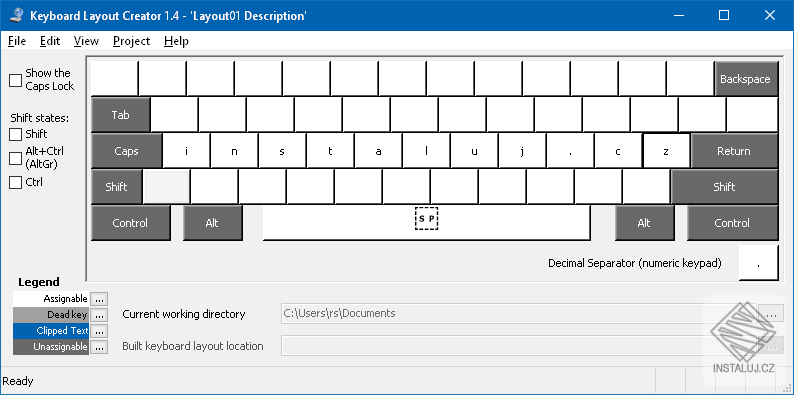The height and width of the screenshot is (395, 794).
Task: Open the File menu
Action: [x=17, y=41]
